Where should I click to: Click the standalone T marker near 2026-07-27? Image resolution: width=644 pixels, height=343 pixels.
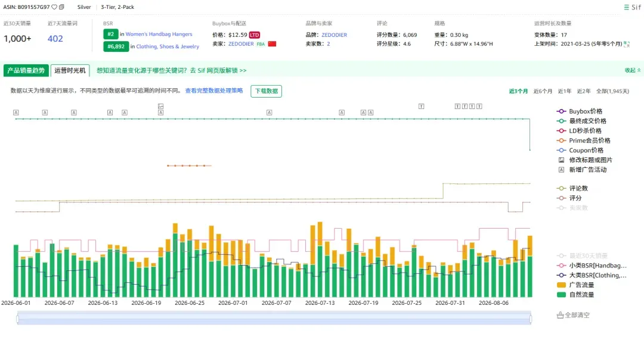pyautogui.click(x=421, y=106)
